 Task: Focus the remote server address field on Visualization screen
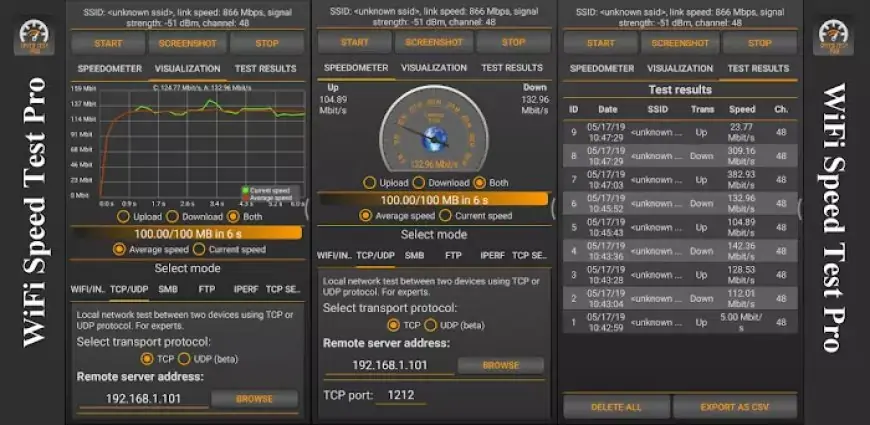143,398
